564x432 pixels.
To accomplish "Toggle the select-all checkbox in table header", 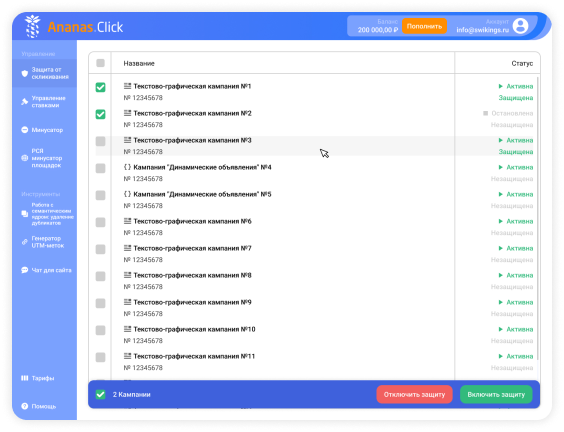I will pos(100,63).
